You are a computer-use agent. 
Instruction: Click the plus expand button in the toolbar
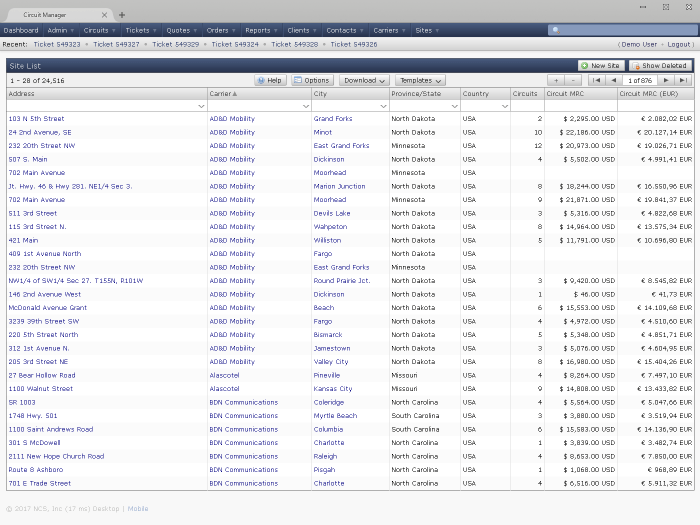555,80
